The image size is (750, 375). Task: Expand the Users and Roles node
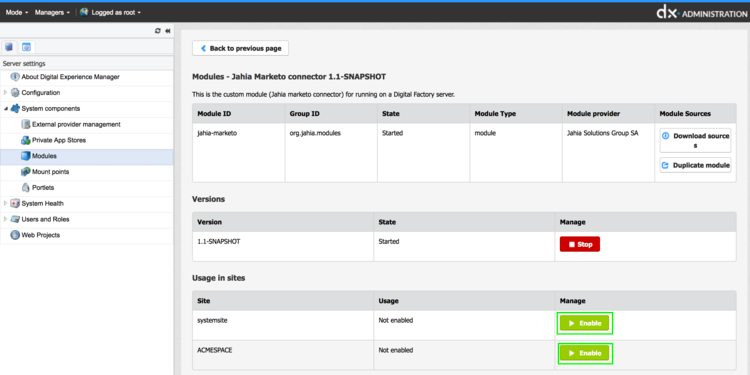(6, 219)
